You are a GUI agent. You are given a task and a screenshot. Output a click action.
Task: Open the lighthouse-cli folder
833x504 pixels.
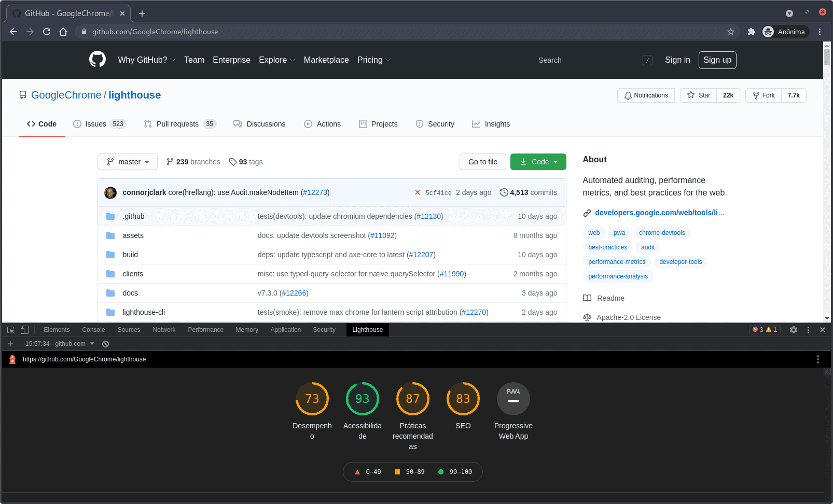pos(144,312)
